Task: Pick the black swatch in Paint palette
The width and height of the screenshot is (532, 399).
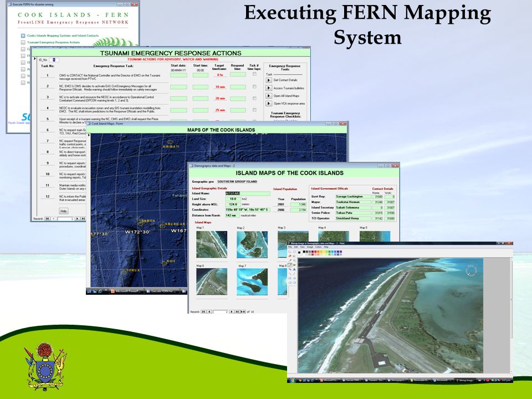Action: tap(304, 252)
